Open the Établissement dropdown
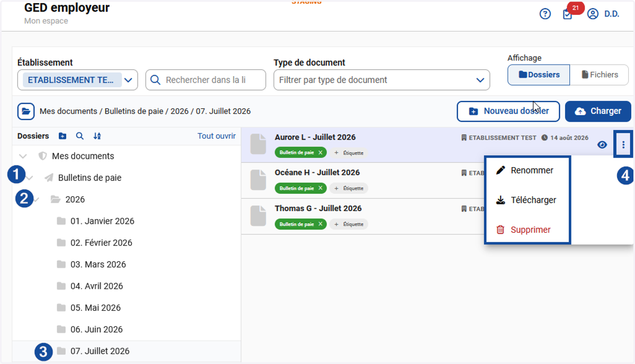 tap(78, 80)
